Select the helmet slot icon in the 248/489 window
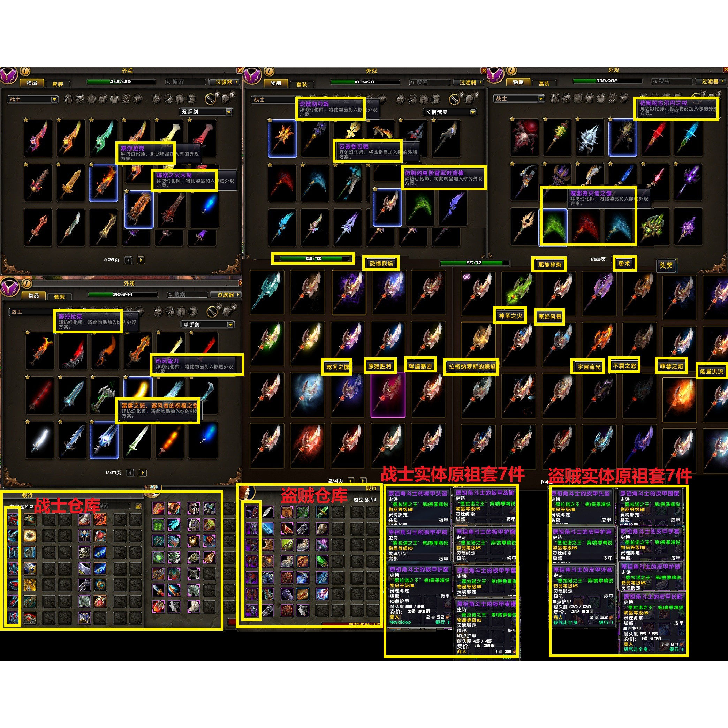Screen dimensions: 728x728 coord(69,99)
